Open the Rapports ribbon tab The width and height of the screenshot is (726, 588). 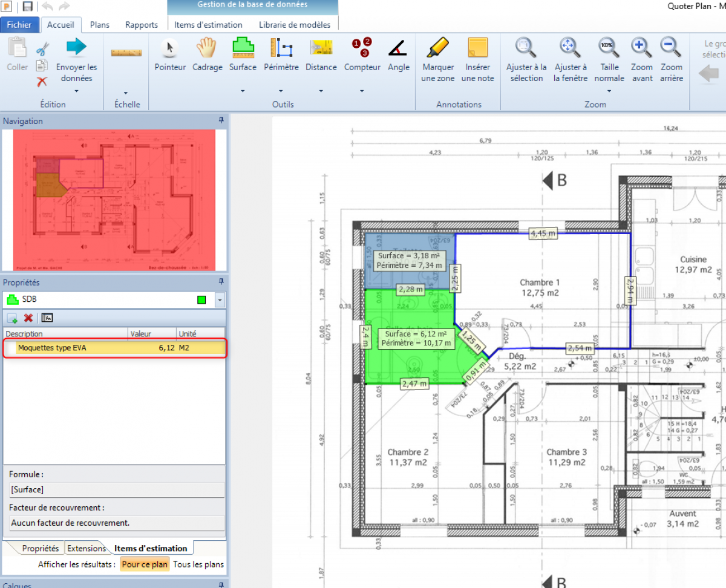142,25
